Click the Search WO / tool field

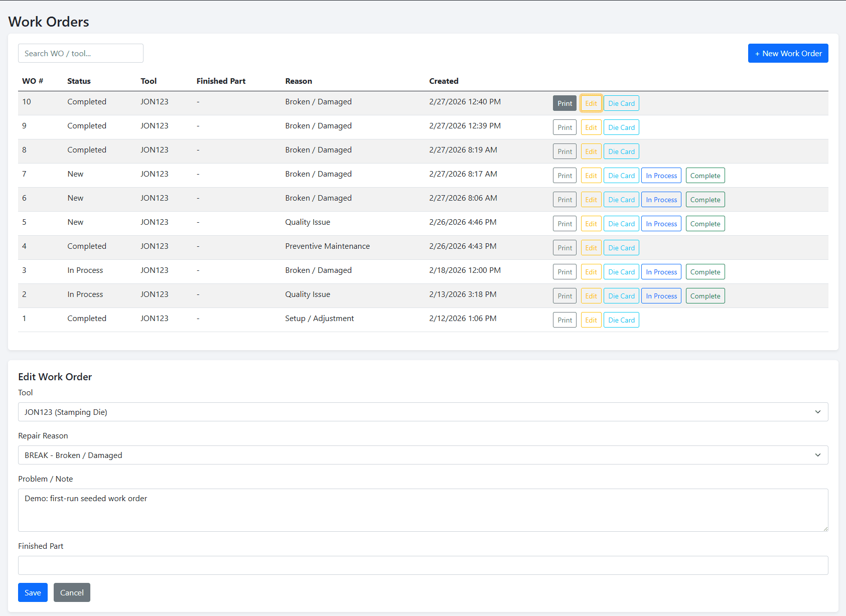pos(80,53)
